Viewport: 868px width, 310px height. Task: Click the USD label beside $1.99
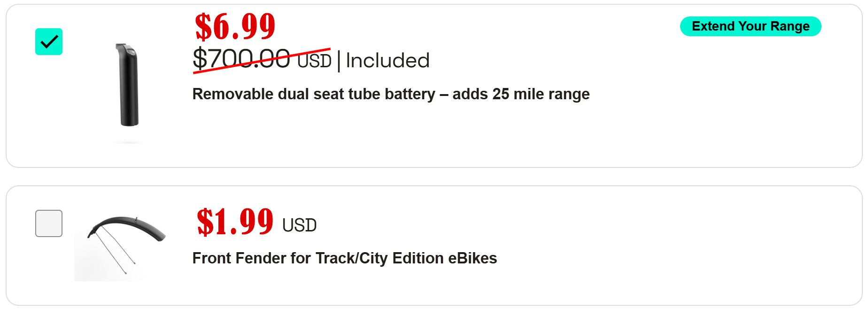(x=299, y=225)
